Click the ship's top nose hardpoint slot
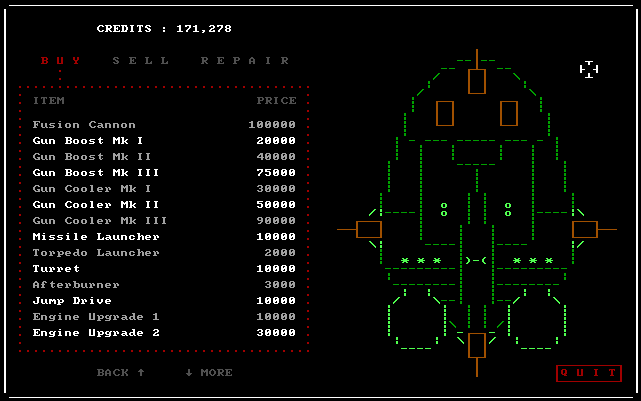 point(477,81)
